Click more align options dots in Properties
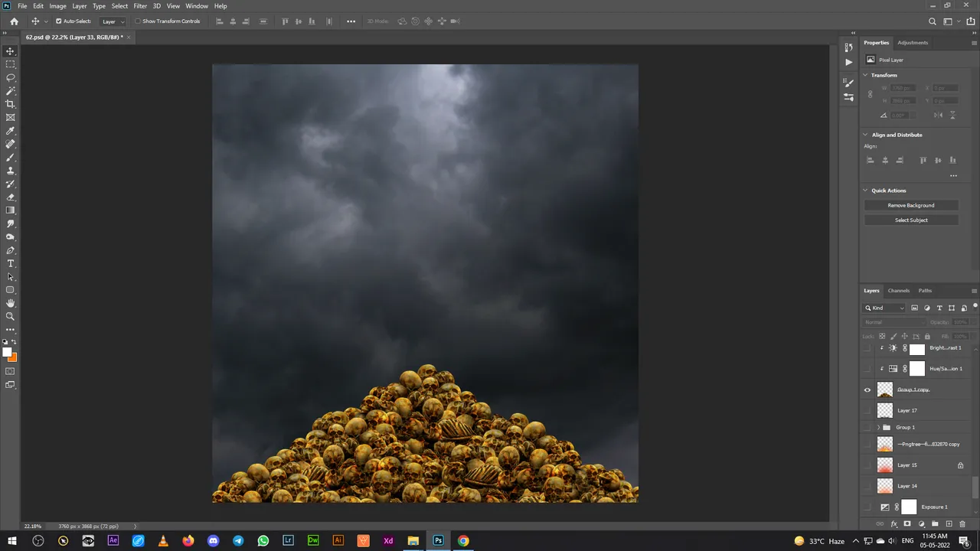The height and width of the screenshot is (551, 980). 953,175
